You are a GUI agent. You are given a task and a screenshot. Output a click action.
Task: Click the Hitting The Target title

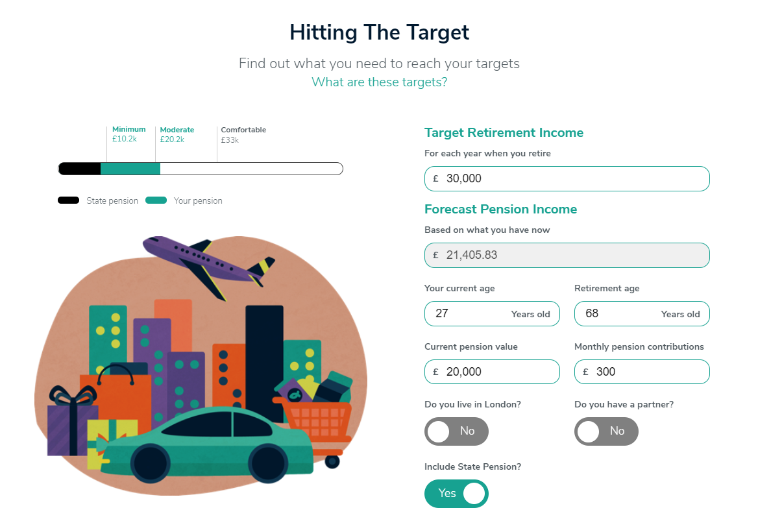coord(380,32)
